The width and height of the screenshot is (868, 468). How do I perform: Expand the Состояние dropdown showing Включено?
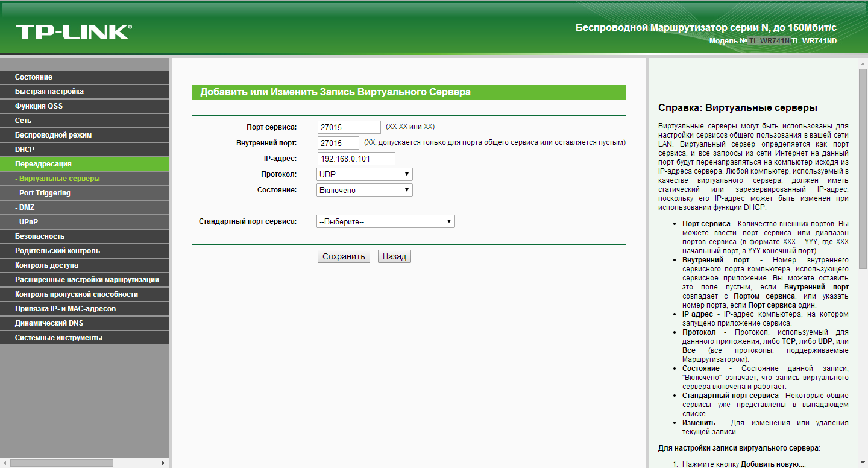365,190
